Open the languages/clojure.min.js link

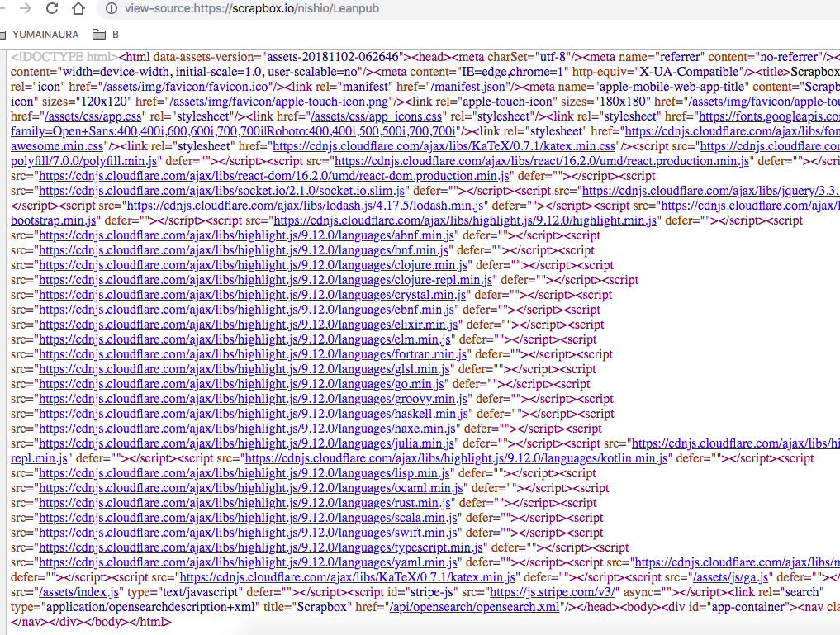point(254,266)
